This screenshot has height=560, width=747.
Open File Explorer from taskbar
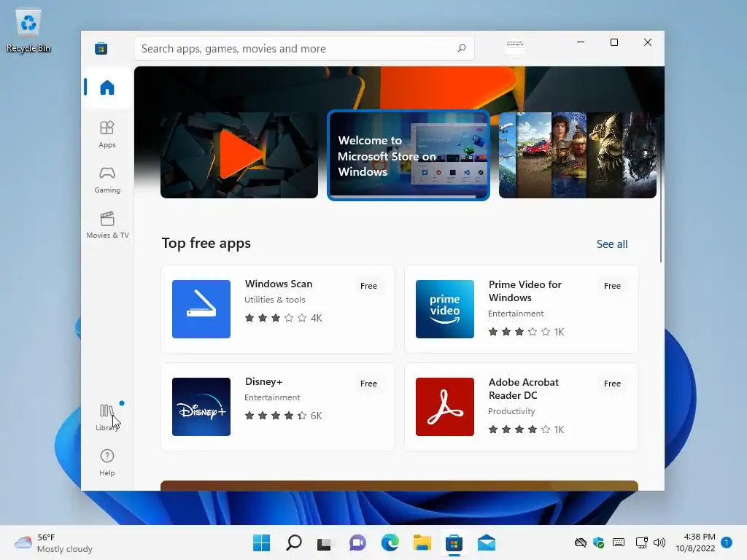click(x=422, y=542)
